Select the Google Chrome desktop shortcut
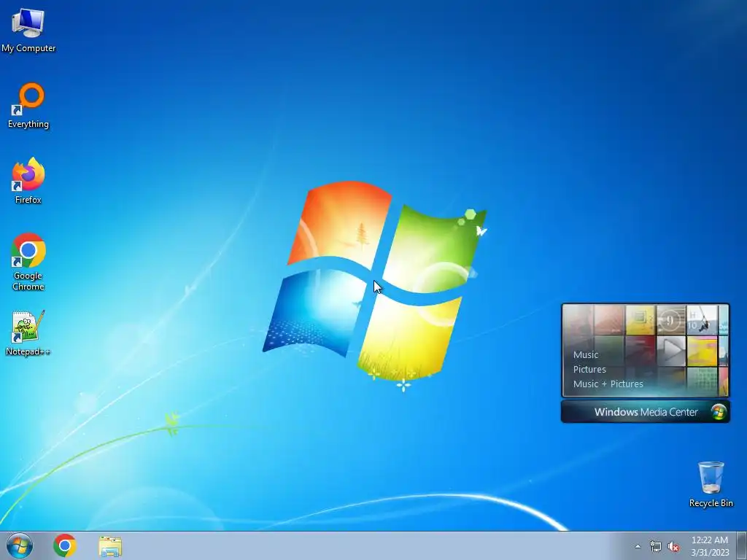This screenshot has height=560, width=747. click(28, 262)
